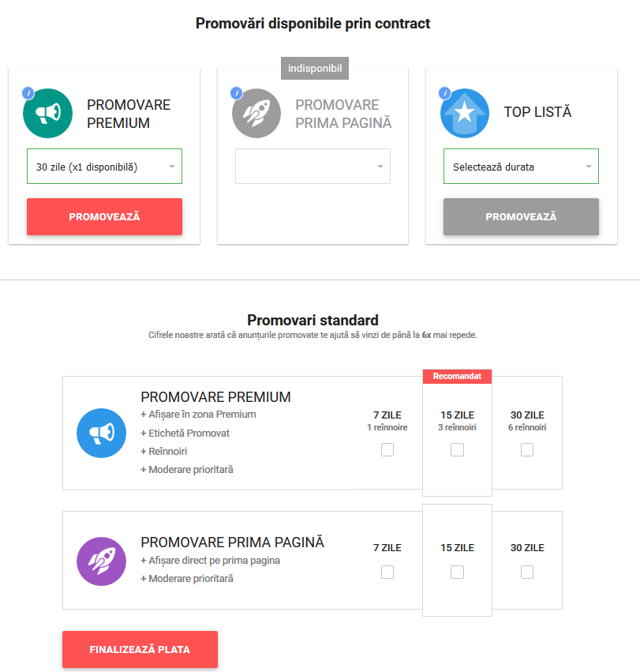Open info badge on unavailable Prima Pagină card
This screenshot has width=640, height=672.
click(x=237, y=92)
